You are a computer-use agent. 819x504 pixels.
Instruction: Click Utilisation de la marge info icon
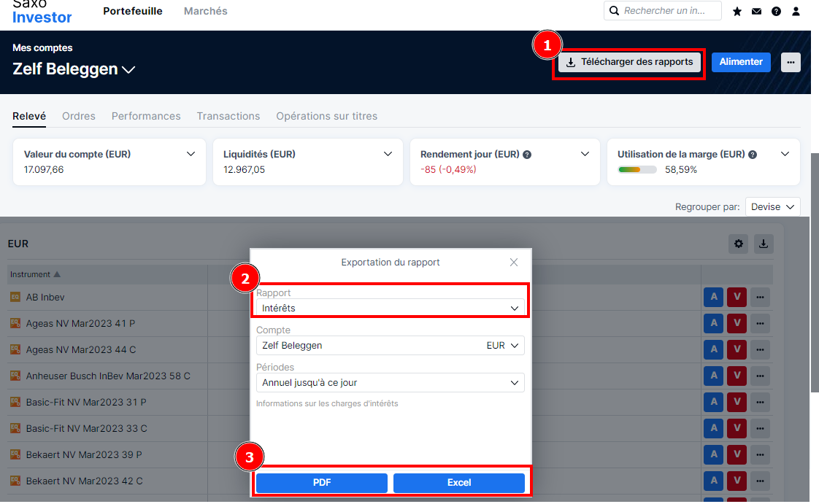pyautogui.click(x=753, y=155)
